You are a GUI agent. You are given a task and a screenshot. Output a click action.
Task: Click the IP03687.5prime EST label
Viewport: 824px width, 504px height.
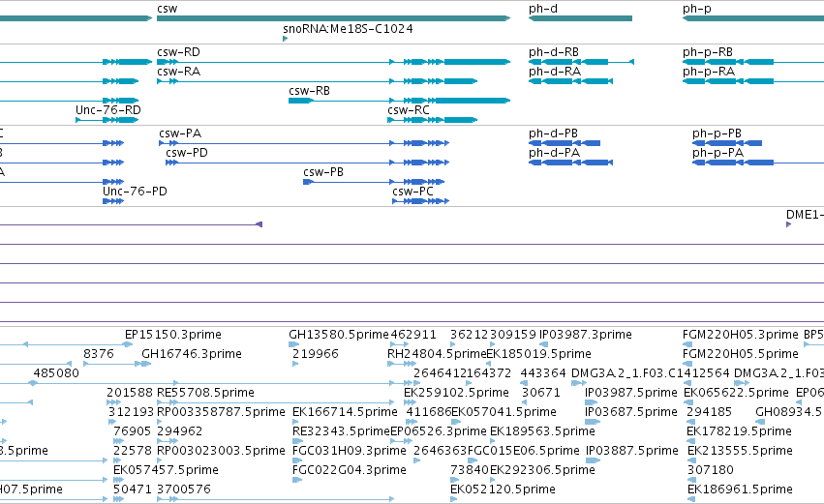[631, 412]
